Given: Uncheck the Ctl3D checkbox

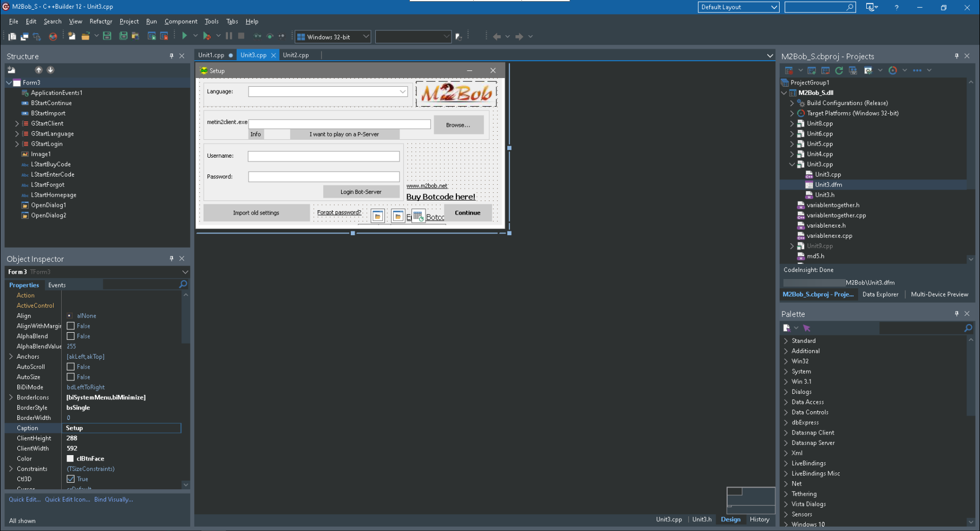Looking at the screenshot, I should click(70, 479).
